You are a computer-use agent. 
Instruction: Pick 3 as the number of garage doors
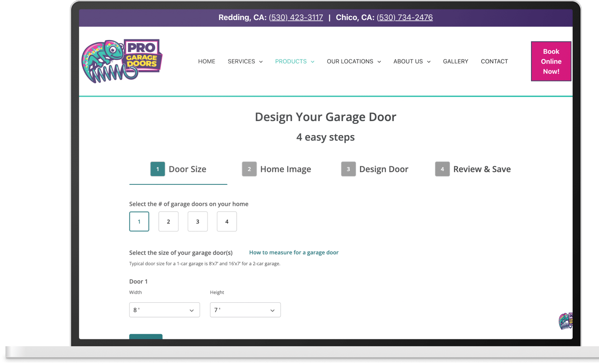click(198, 222)
